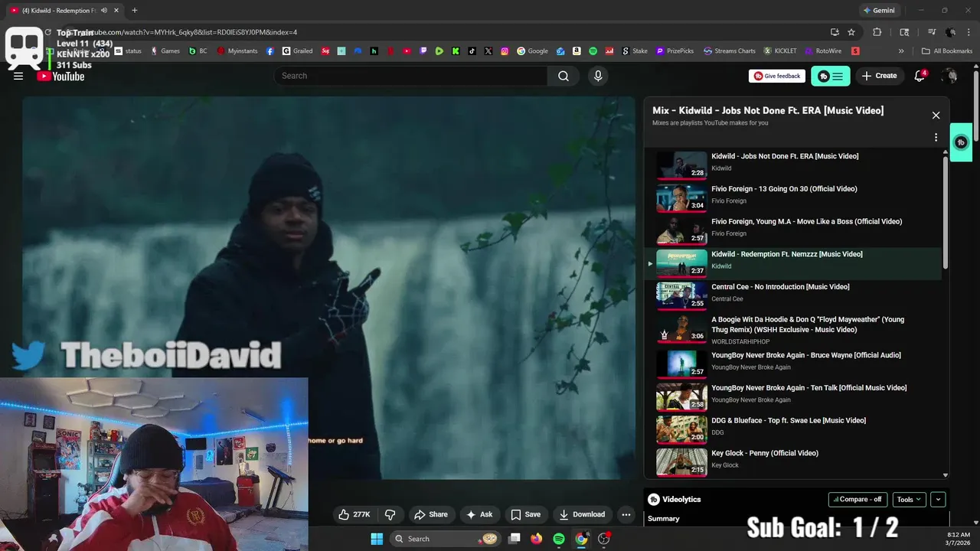Open the All Bookmarks folder
980x551 pixels.
tap(947, 51)
